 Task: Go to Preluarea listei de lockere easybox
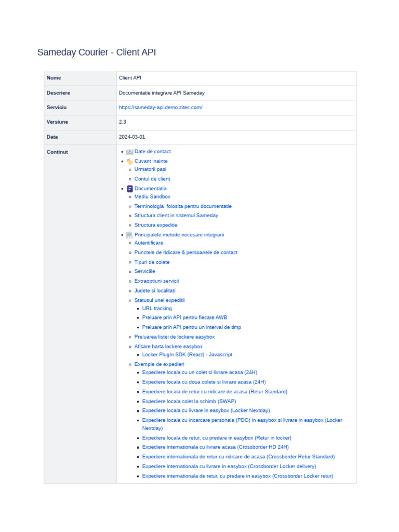(175, 337)
